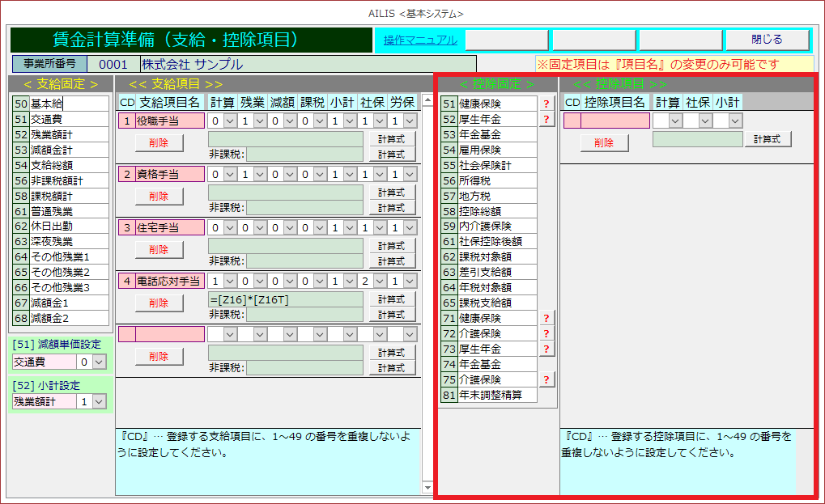This screenshot has height=504, width=825.
Task: Open the ? help for 72 介護保険
Action: click(x=546, y=333)
